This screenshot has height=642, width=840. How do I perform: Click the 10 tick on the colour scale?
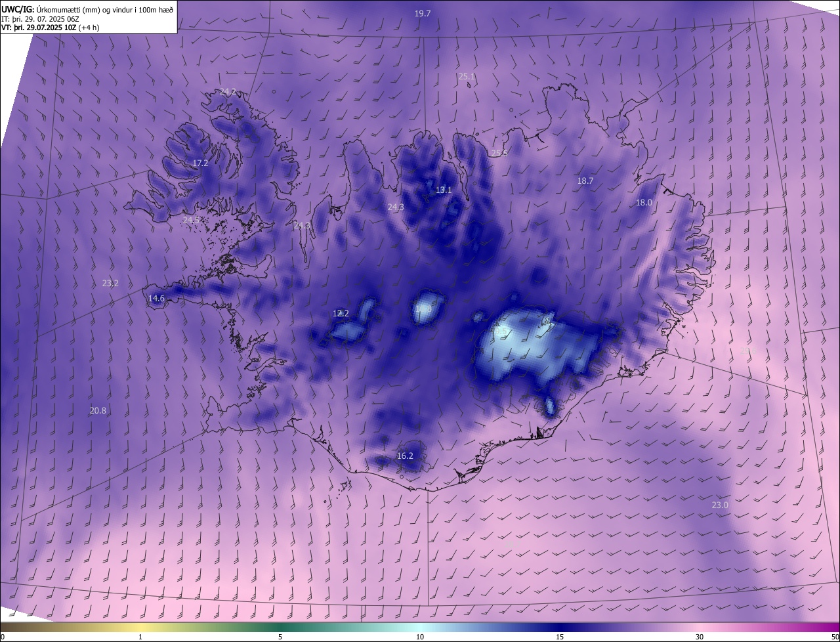pos(420,637)
